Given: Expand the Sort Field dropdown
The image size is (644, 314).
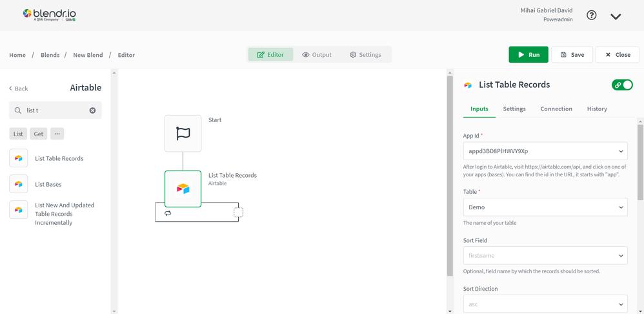Looking at the screenshot, I should tap(545, 255).
